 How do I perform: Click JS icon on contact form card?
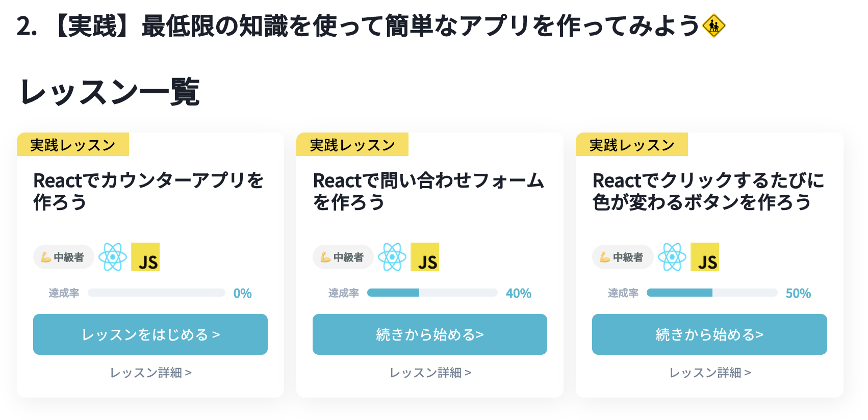pos(425,257)
